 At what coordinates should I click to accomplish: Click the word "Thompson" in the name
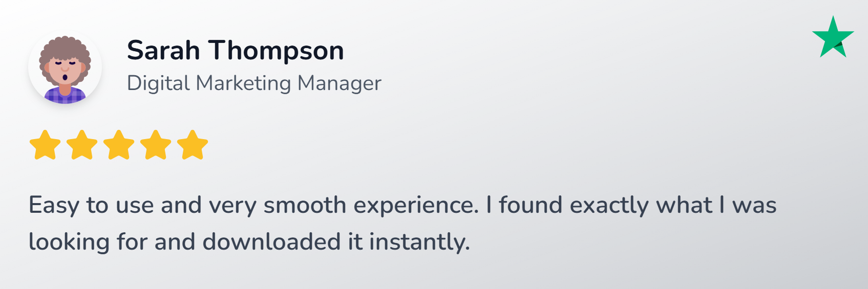tap(277, 52)
